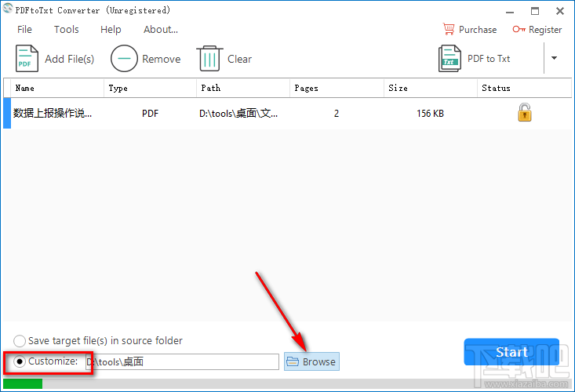Sort list by Name column header

coord(57,88)
